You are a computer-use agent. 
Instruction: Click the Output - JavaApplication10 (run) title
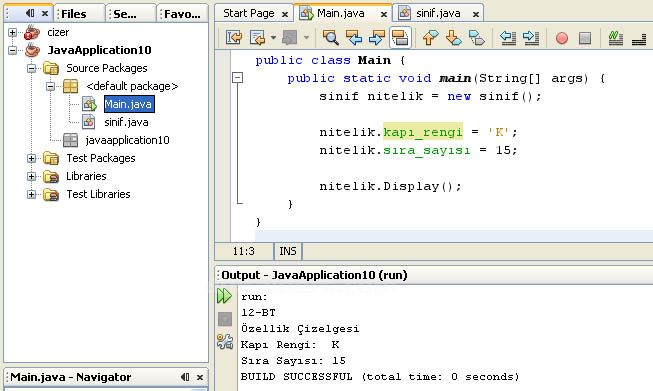(314, 275)
